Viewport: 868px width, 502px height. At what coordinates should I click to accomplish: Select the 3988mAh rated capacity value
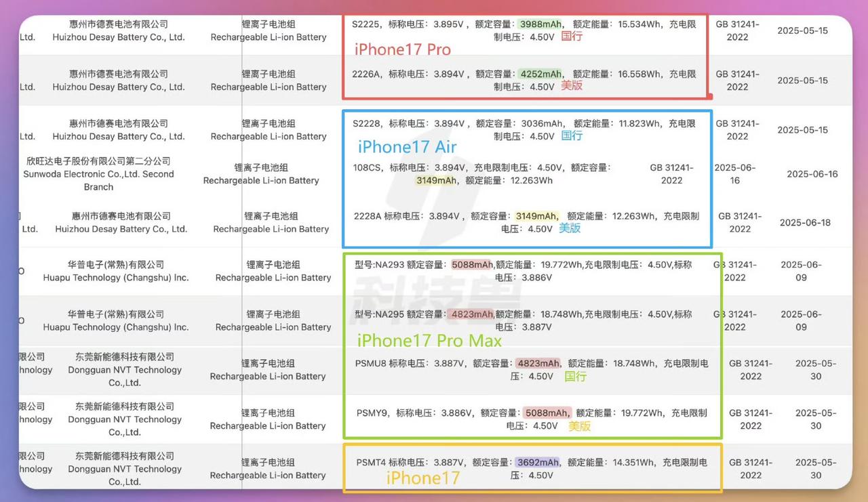point(539,24)
